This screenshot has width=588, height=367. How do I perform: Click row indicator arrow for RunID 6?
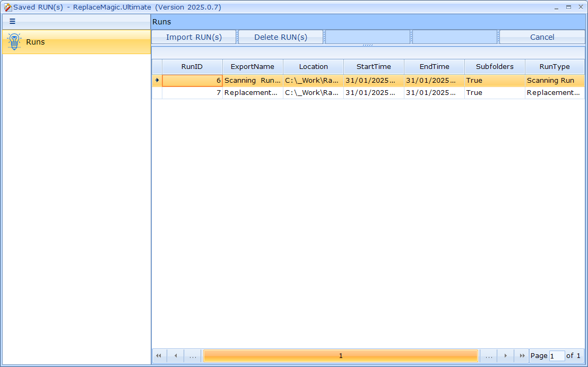click(x=157, y=81)
